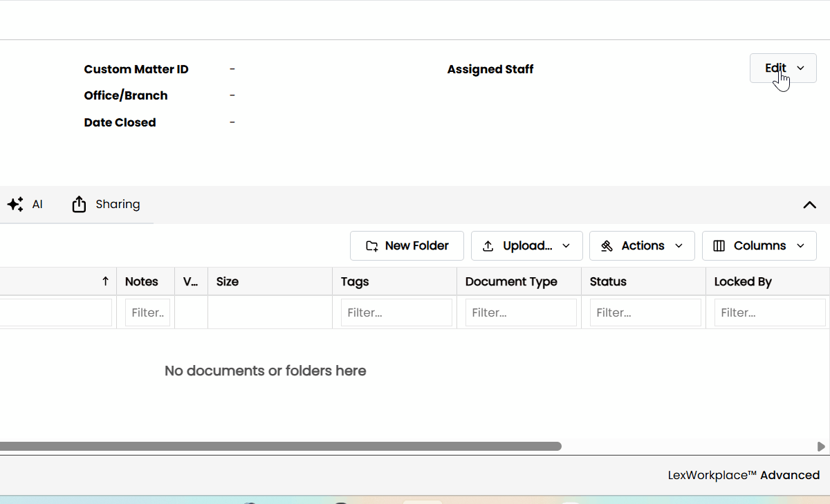Focus the Tags filter field
The height and width of the screenshot is (504, 830).
tap(396, 312)
